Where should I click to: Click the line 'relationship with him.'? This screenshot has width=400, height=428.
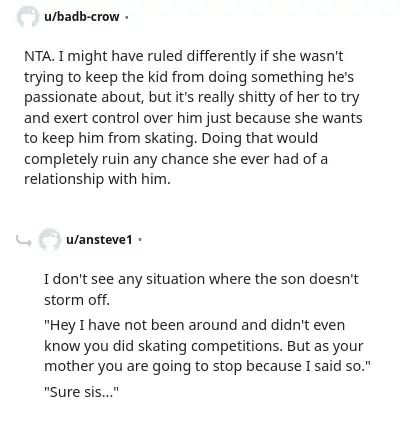coord(97,179)
